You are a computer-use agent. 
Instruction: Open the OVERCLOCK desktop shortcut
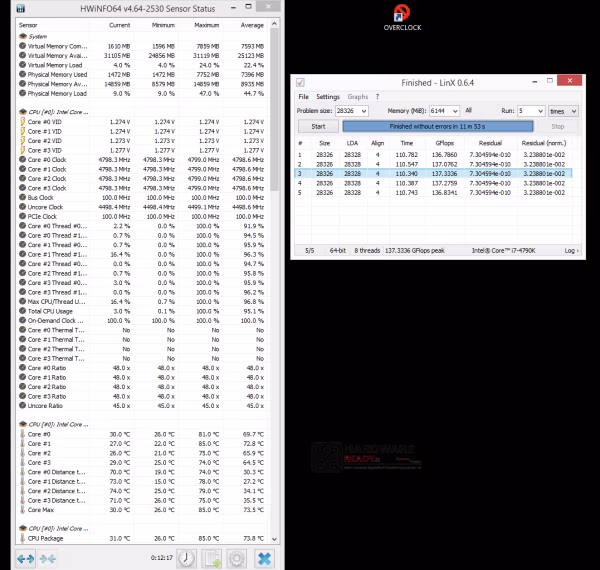(x=402, y=18)
